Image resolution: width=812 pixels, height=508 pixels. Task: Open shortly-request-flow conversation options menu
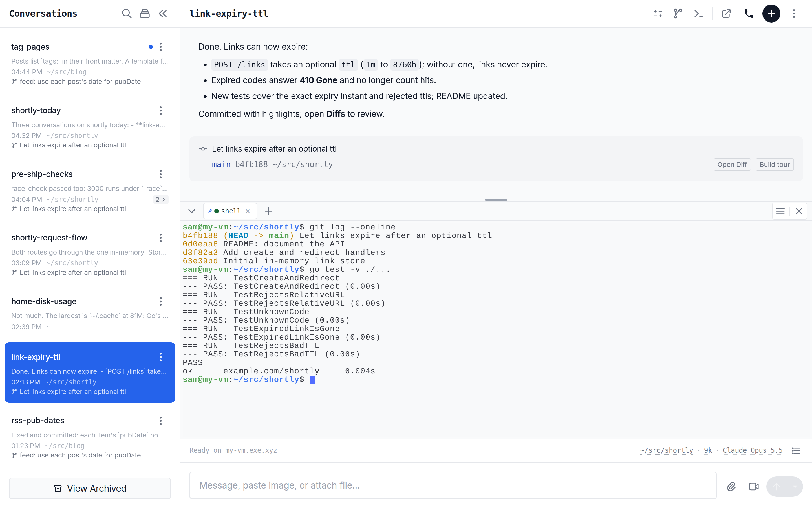coord(161,238)
